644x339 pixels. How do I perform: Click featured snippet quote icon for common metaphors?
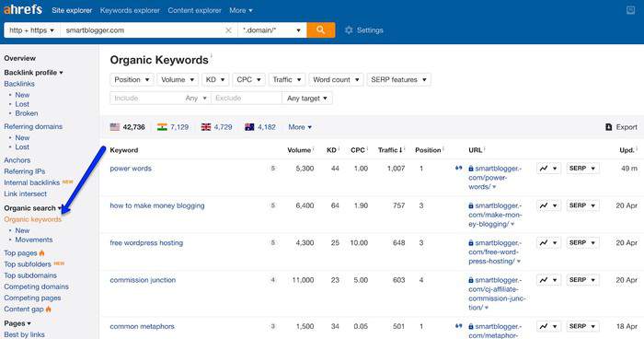458,326
